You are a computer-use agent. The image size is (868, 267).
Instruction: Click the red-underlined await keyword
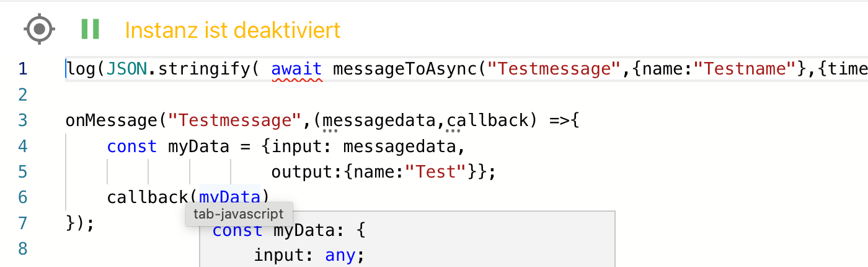[296, 68]
